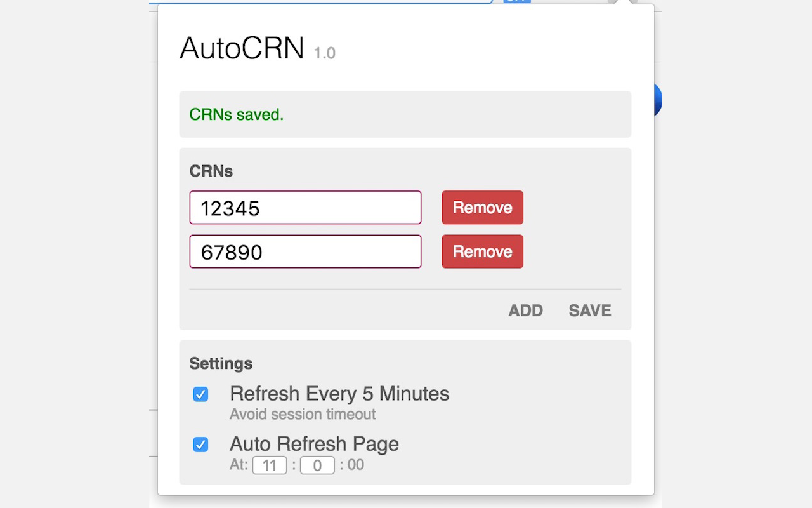Image resolution: width=812 pixels, height=508 pixels.
Task: Click the green CRNs saved message
Action: (x=236, y=114)
